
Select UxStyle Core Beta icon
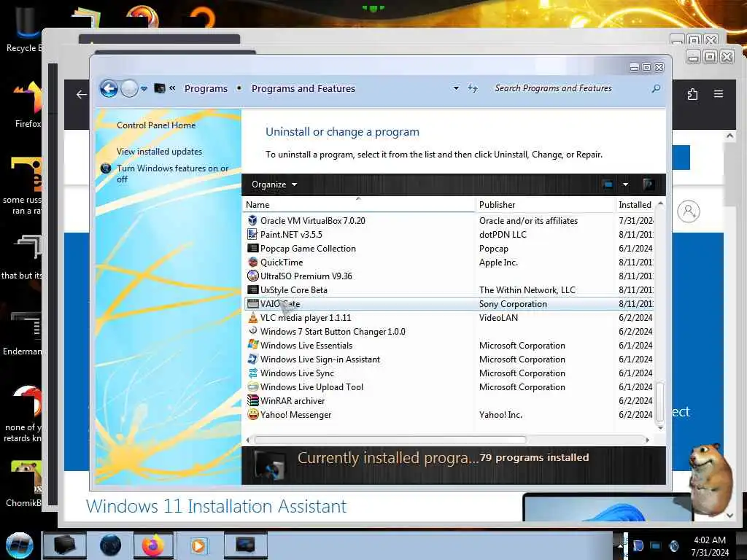[252, 289]
